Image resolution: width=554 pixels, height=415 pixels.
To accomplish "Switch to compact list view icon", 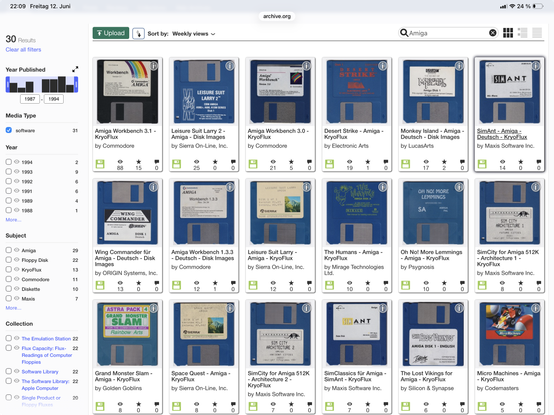I will (x=537, y=33).
